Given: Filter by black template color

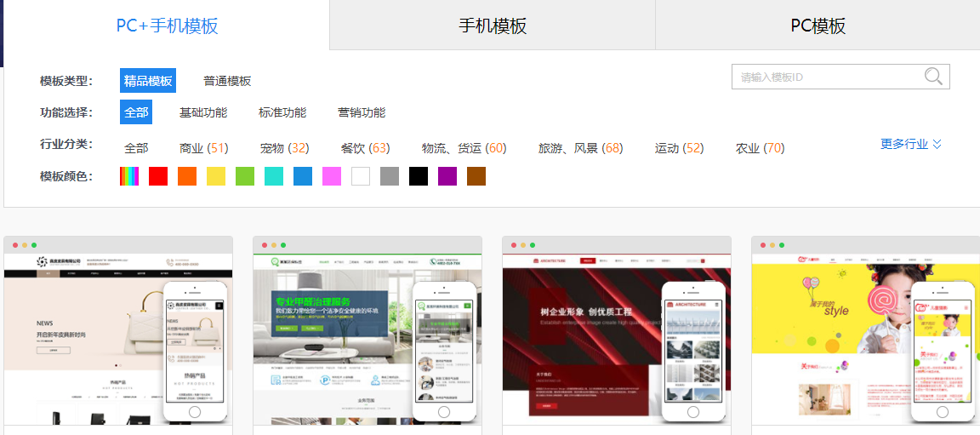Looking at the screenshot, I should pyautogui.click(x=419, y=176).
